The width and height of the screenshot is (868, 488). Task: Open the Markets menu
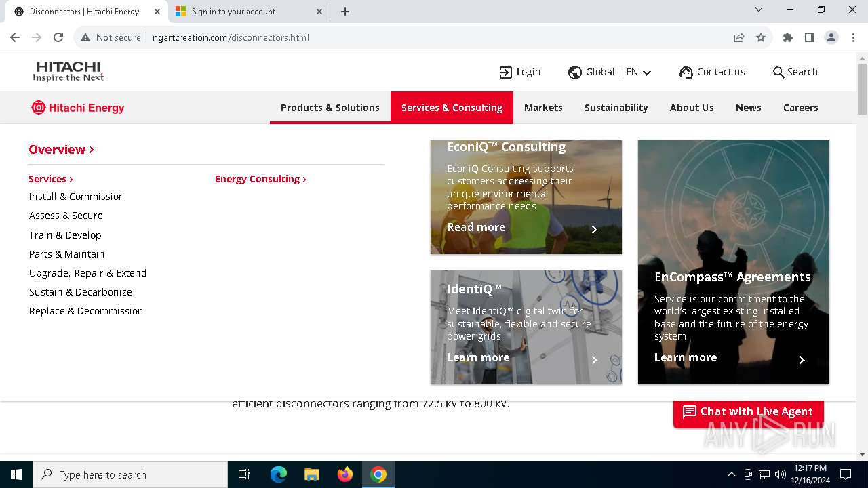pos(543,108)
